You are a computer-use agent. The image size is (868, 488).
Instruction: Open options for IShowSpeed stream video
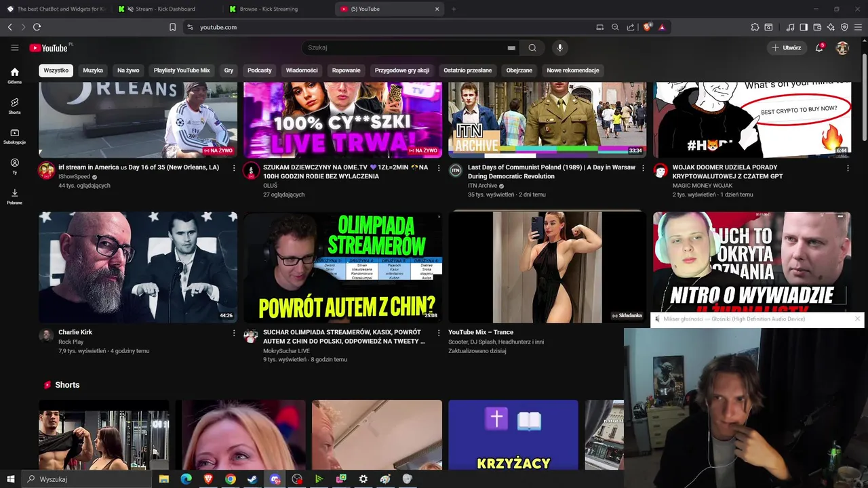coord(234,167)
